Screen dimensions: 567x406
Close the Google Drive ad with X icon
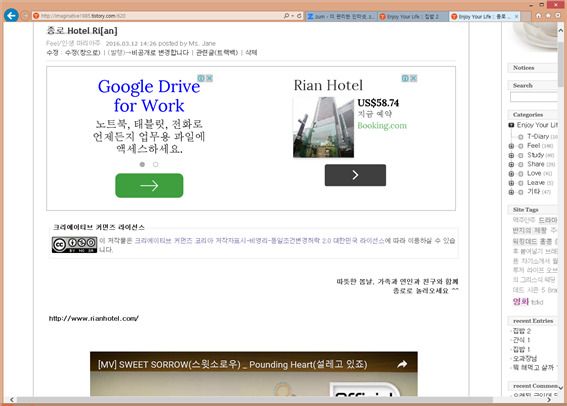tap(209, 78)
